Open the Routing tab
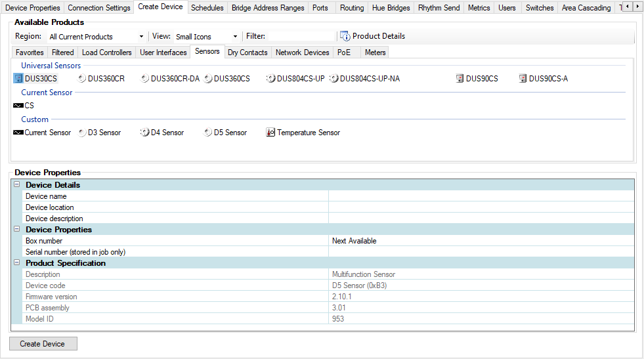644x359 pixels. (x=352, y=8)
